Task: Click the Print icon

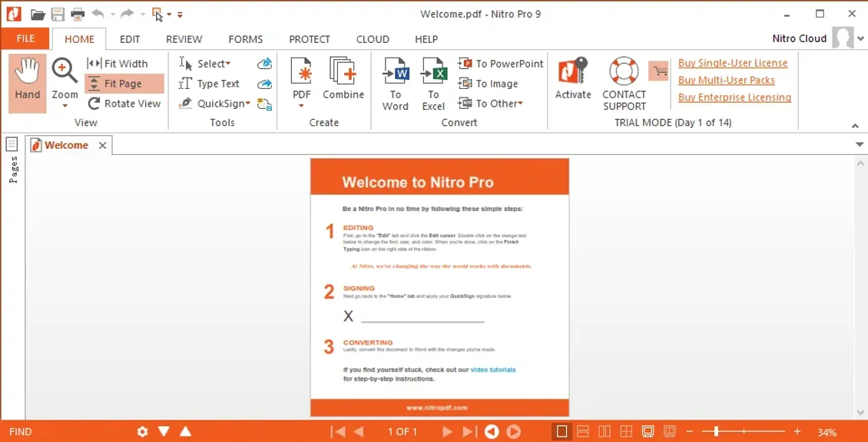Action: pos(78,15)
